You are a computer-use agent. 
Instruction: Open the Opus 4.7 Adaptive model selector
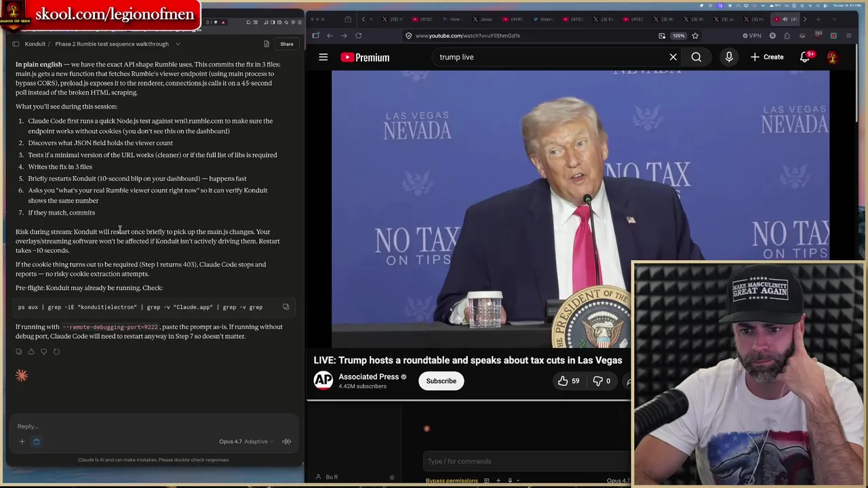(245, 442)
